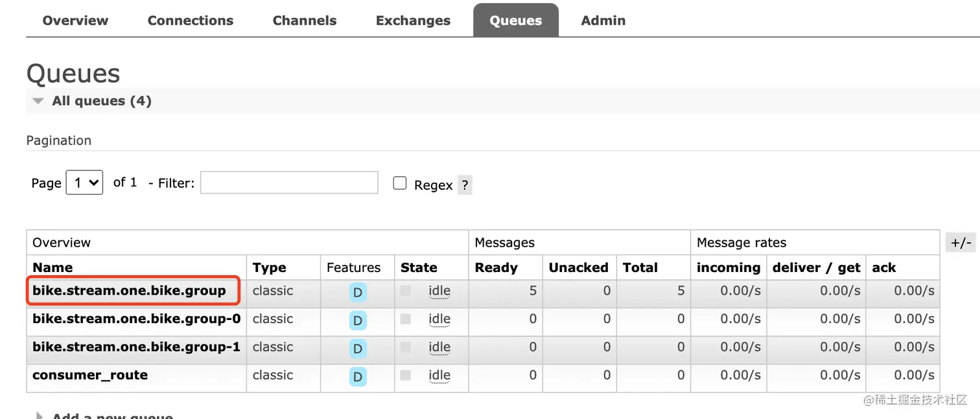Click the D feature badge for bike.stream.one.bike.group-1
This screenshot has height=419, width=980.
pos(357,348)
